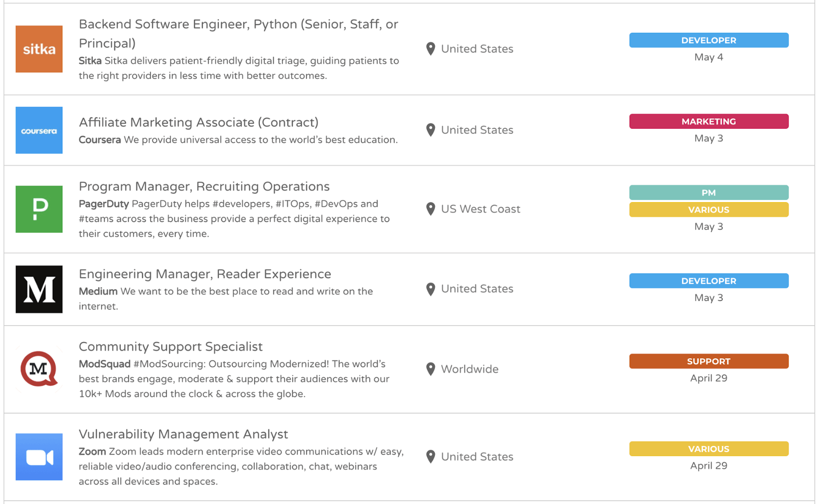Screen dimensions: 818x504
Task: Select the VARIOUS tag on the Zoom listing
Action: 709,448
